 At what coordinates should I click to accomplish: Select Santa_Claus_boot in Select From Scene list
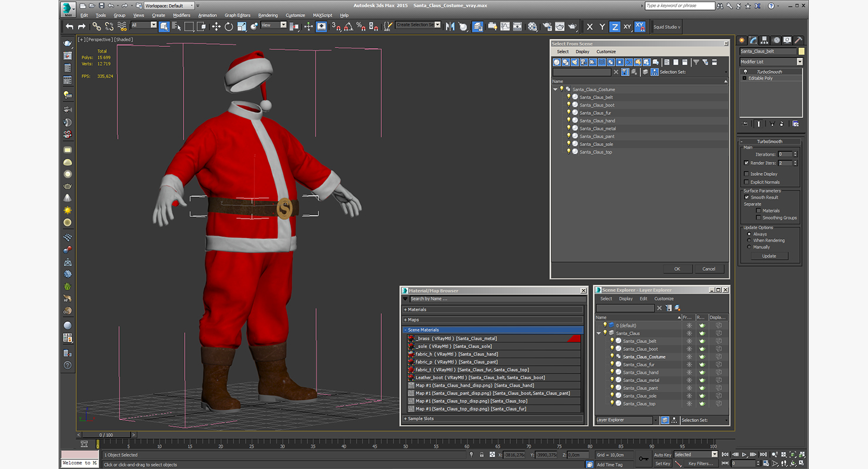coord(597,105)
